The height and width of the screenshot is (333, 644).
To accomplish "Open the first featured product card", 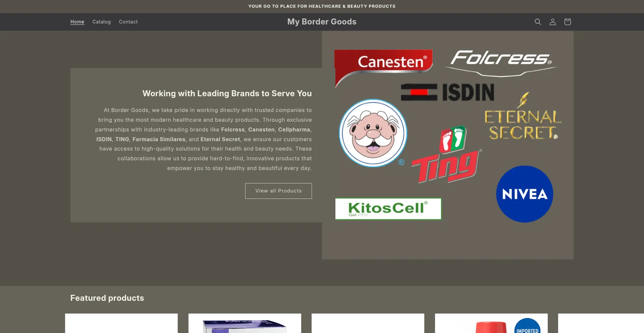I will point(121,323).
